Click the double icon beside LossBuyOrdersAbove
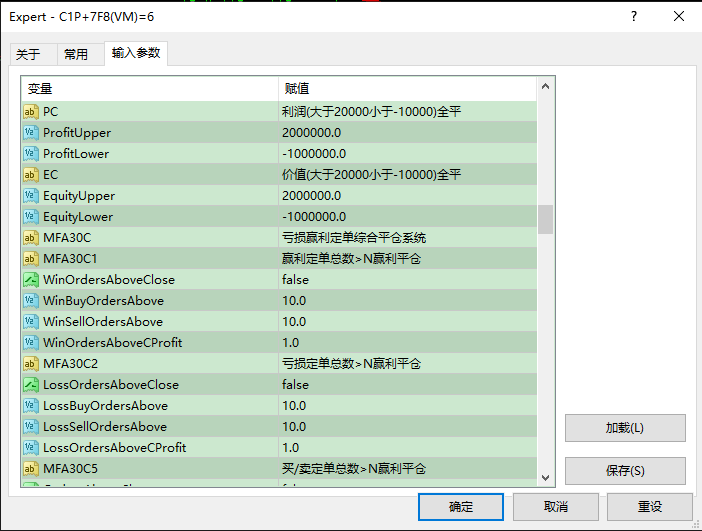The height and width of the screenshot is (531, 702). (x=30, y=406)
